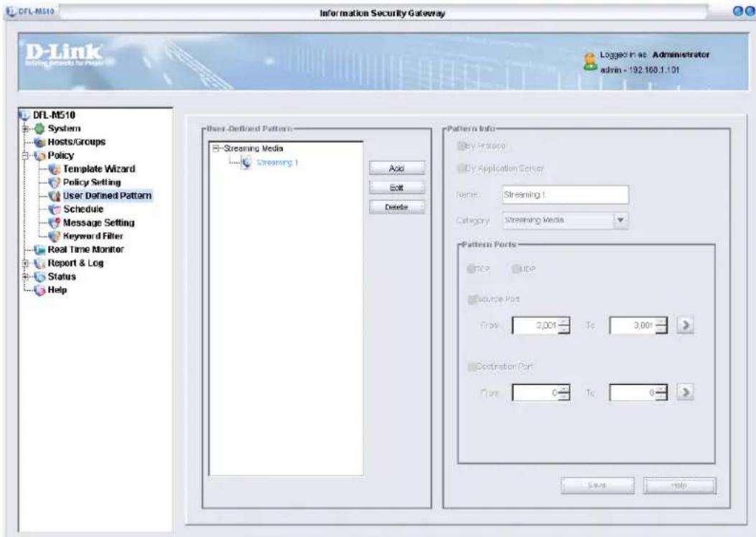Viewport: 756px width, 537px height.
Task: Click the User Defined Pattern icon
Action: tap(55, 196)
